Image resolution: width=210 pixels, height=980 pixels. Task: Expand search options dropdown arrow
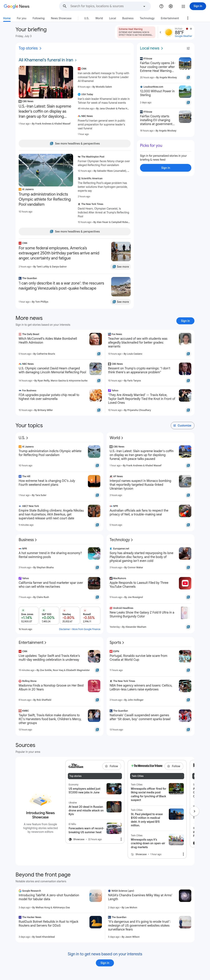pyautogui.click(x=144, y=6)
